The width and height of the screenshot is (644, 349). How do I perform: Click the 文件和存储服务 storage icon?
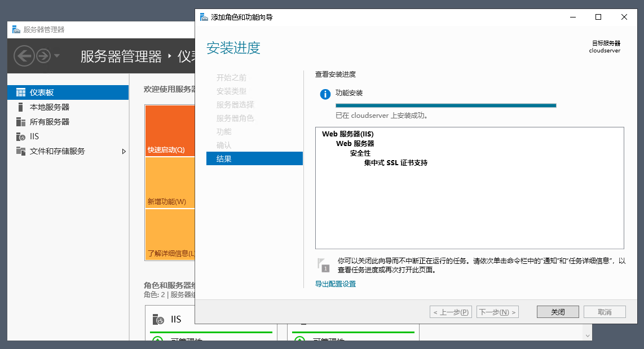pyautogui.click(x=20, y=151)
